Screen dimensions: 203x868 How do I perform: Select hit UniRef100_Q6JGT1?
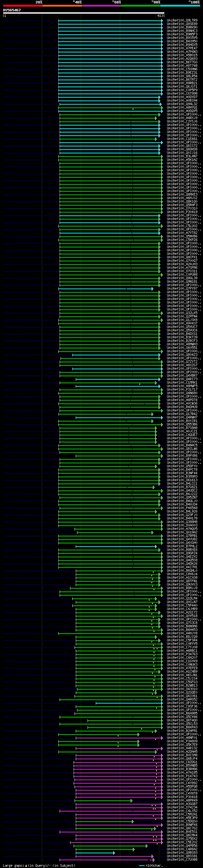point(182,87)
